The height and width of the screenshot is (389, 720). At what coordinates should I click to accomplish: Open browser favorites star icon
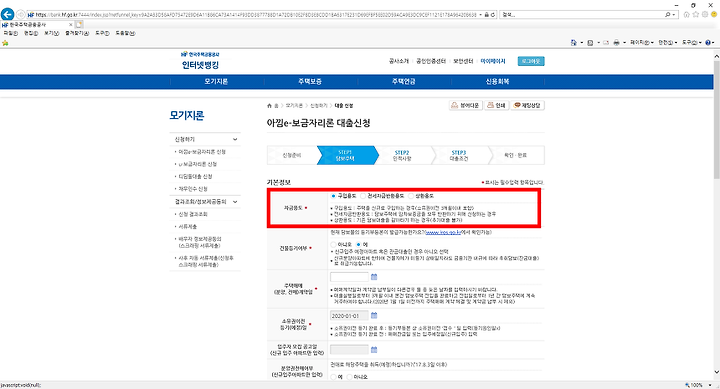pos(696,15)
